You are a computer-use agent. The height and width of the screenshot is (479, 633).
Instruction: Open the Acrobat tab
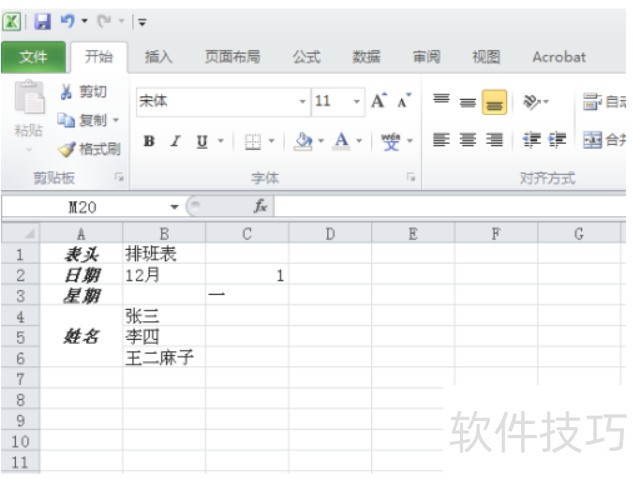pyautogui.click(x=559, y=57)
